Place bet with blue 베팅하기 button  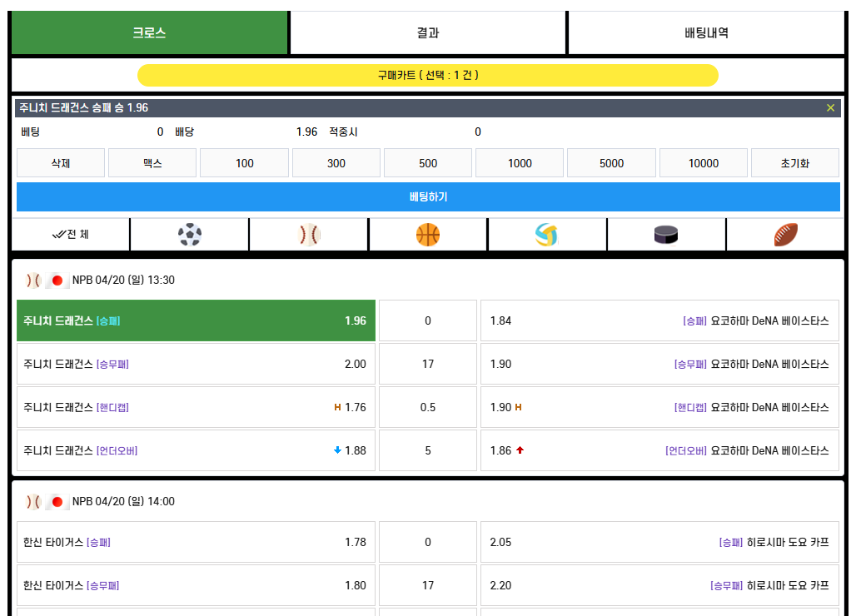(x=428, y=196)
